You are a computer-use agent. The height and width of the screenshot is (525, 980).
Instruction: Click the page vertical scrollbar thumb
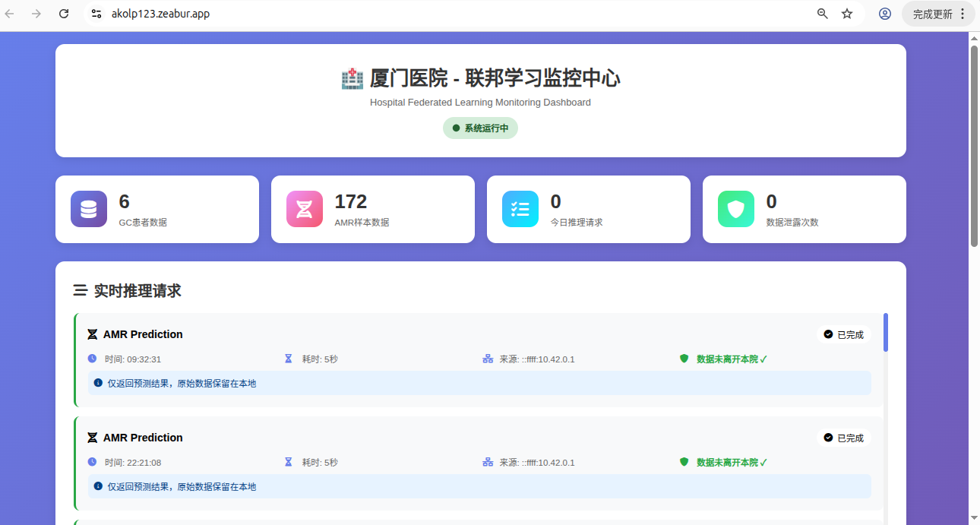[x=975, y=146]
